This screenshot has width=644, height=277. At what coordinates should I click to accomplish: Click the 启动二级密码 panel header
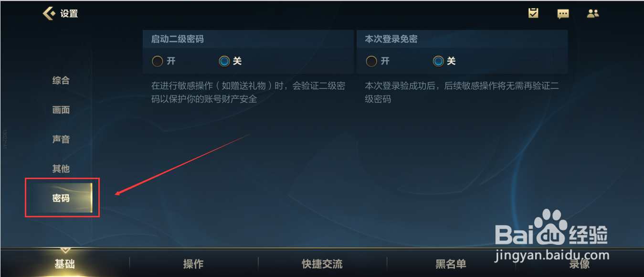[248, 39]
